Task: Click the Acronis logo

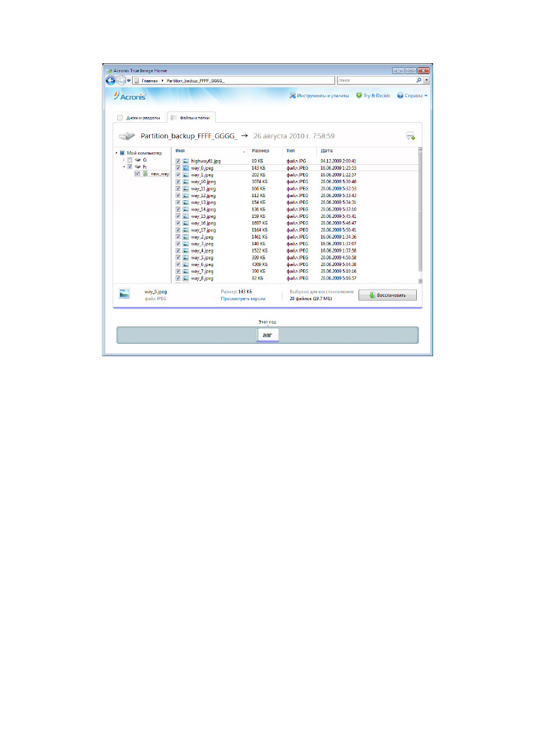Action: (x=129, y=96)
